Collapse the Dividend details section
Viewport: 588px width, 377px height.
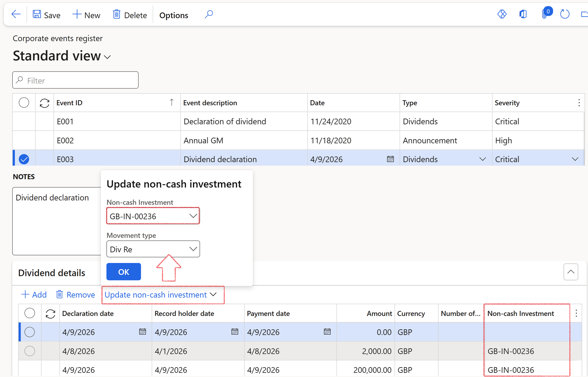coord(571,272)
